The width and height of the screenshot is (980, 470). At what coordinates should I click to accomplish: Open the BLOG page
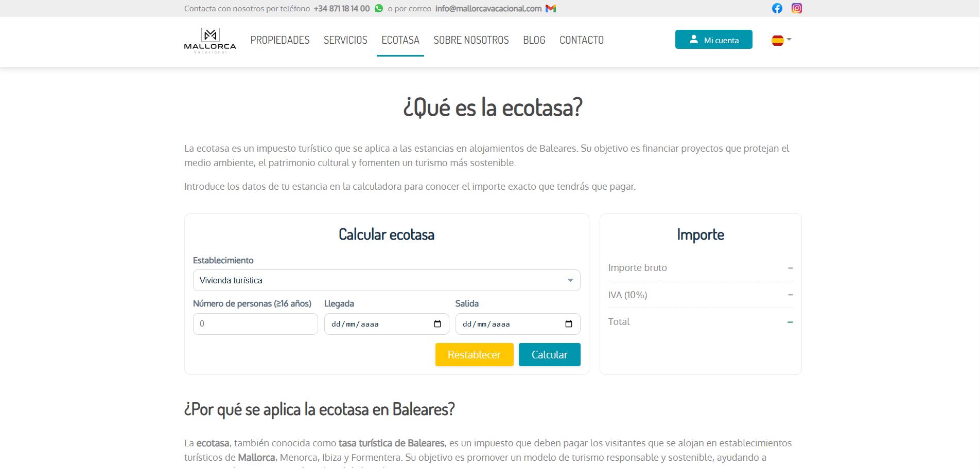534,40
